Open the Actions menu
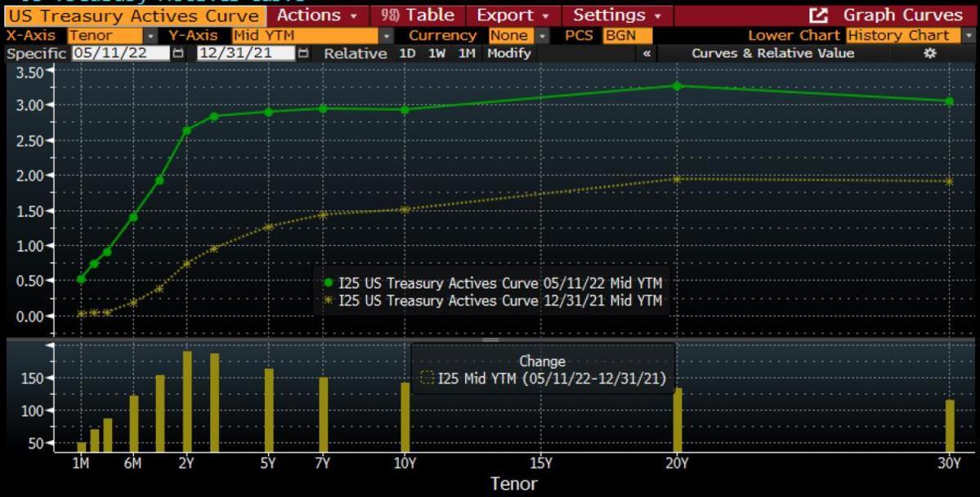This screenshot has width=980, height=497. (317, 16)
